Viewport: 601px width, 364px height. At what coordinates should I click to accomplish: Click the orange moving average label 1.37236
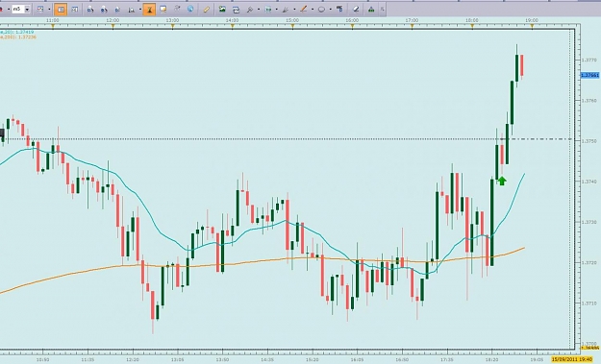pos(18,37)
